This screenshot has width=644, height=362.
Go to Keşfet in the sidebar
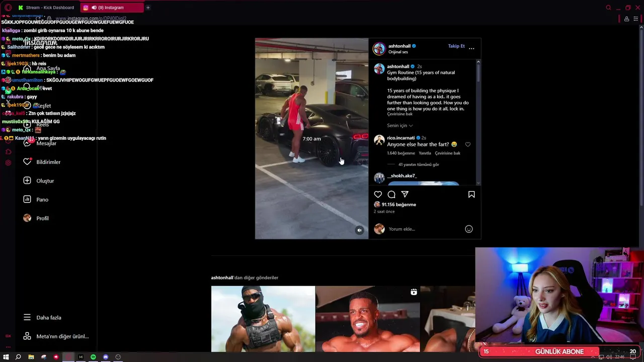(44, 106)
